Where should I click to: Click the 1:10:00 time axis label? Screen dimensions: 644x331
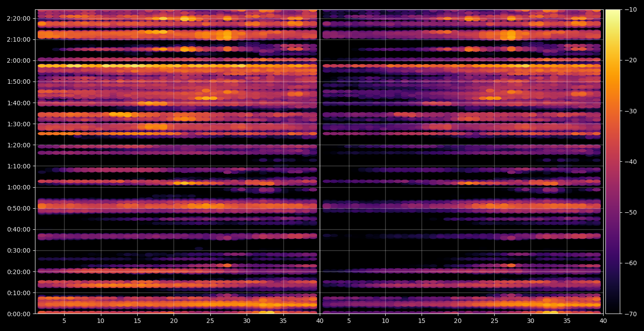[x=19, y=166]
